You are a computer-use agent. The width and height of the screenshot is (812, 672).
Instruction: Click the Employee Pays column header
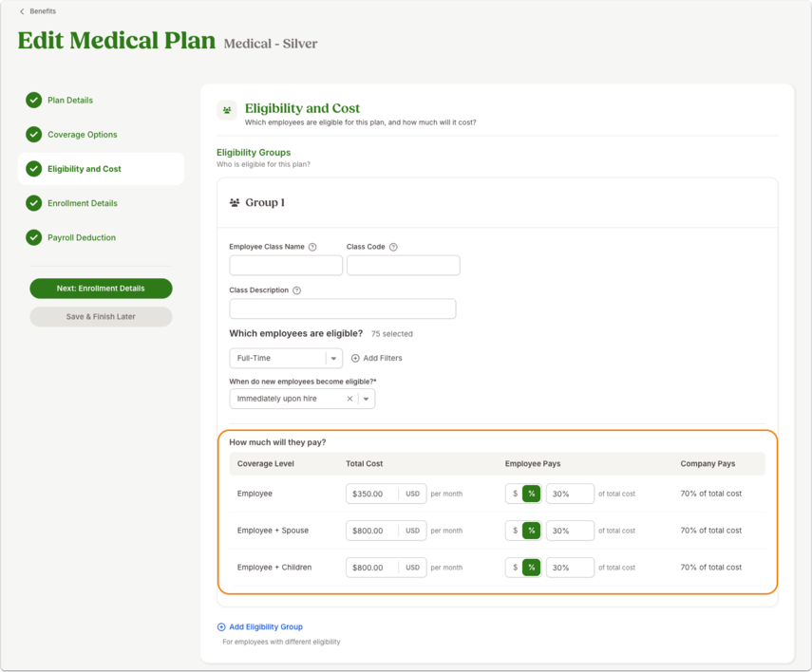(x=533, y=464)
